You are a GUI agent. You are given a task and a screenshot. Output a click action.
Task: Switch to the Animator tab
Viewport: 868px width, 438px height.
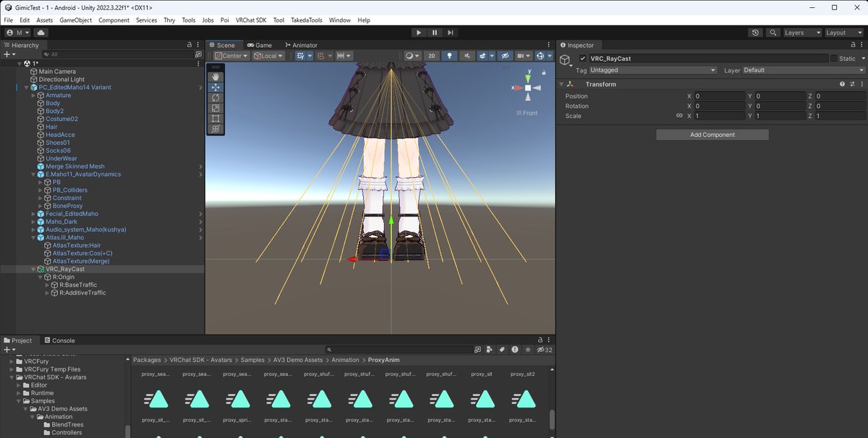[301, 45]
